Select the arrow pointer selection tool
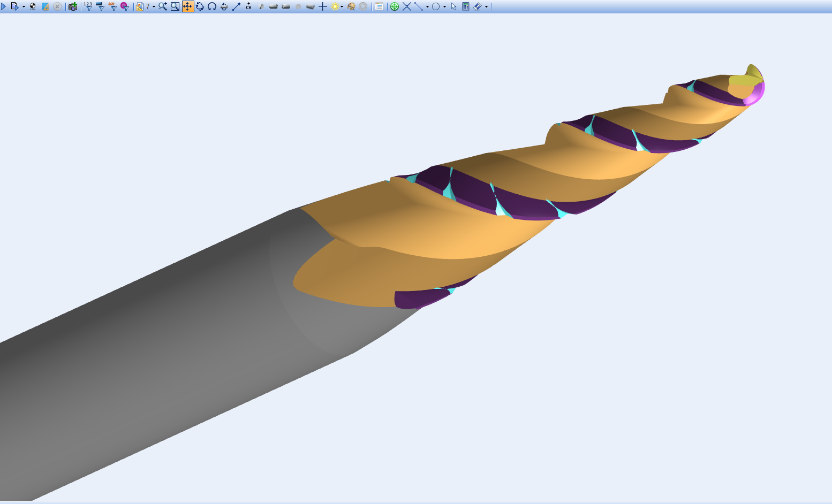Screen dimensions: 832x504 coord(453,6)
